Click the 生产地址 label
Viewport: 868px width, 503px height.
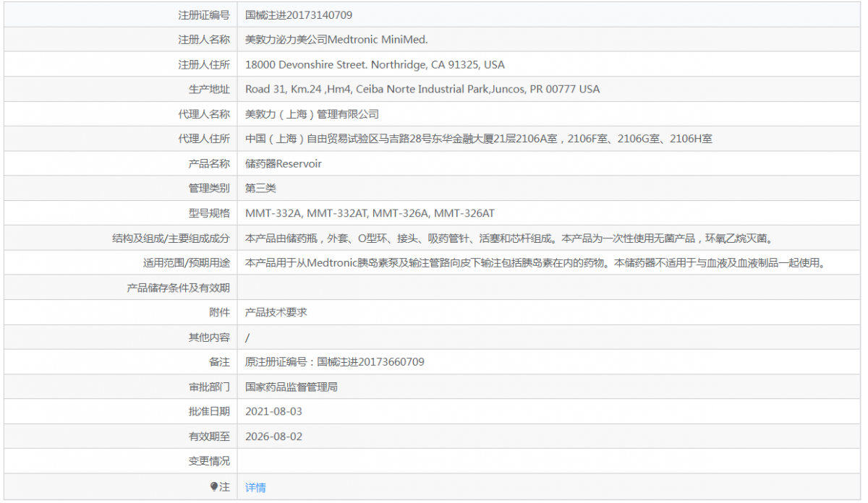coord(209,89)
